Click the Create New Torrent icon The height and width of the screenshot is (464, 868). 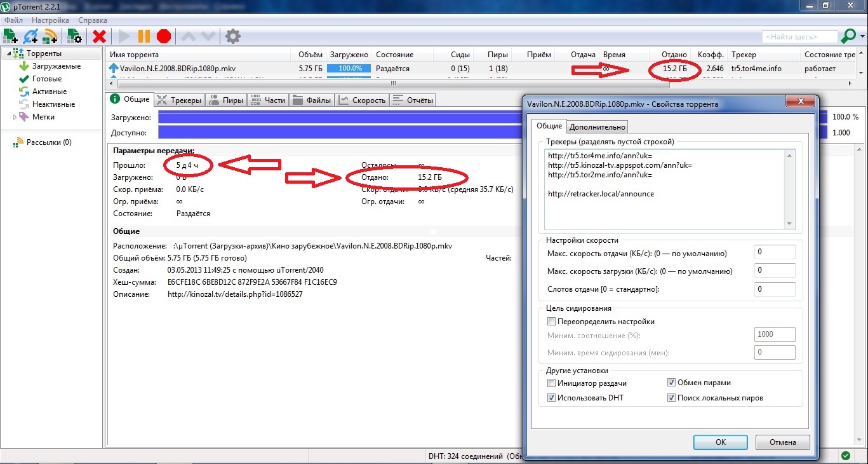[74, 36]
